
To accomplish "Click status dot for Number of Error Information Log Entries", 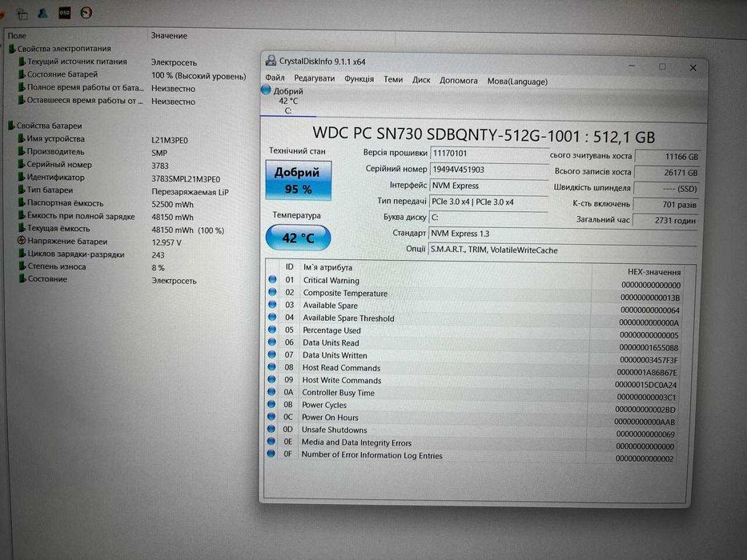I will point(271,454).
